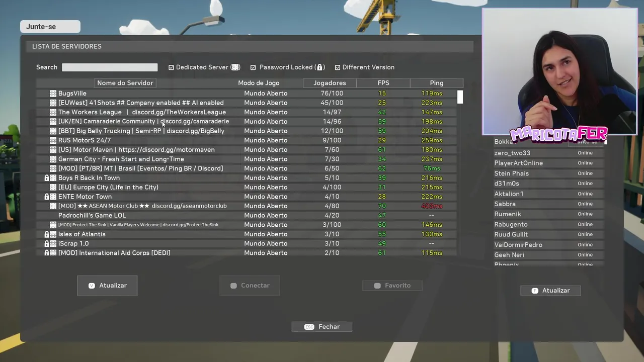Screen dimensions: 644x362
Task: Sort by Modo de Jogo column
Action: (259, 83)
